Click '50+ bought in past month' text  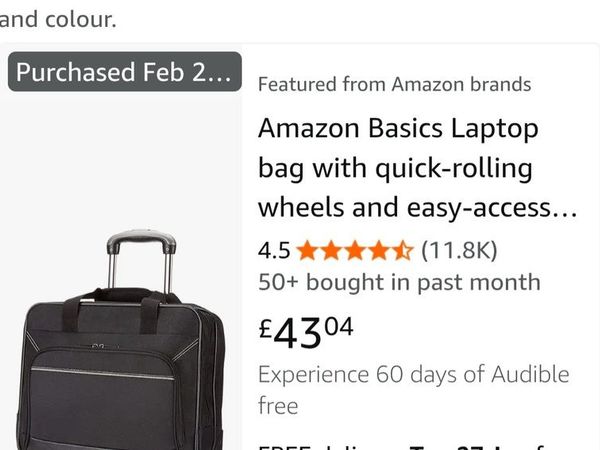tap(399, 283)
